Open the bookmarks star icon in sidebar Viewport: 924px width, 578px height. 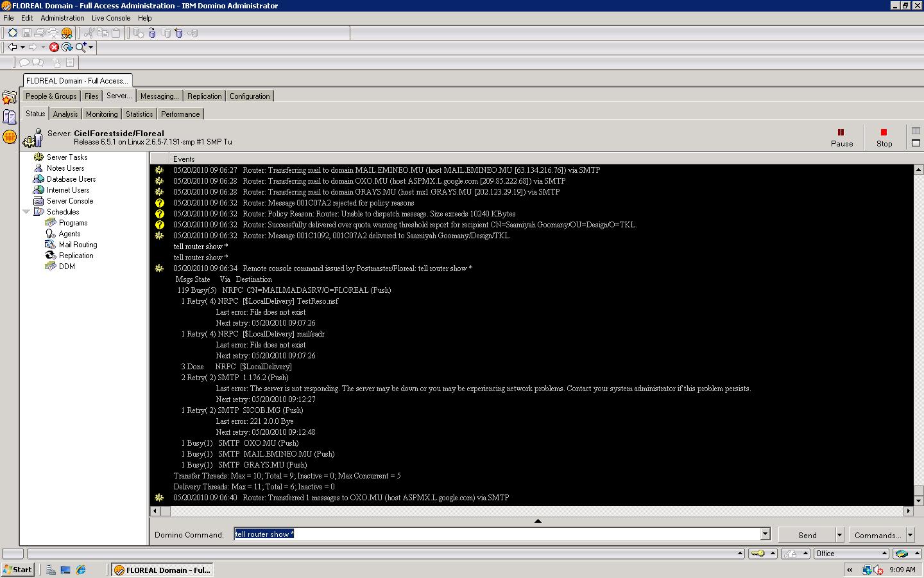pos(10,98)
